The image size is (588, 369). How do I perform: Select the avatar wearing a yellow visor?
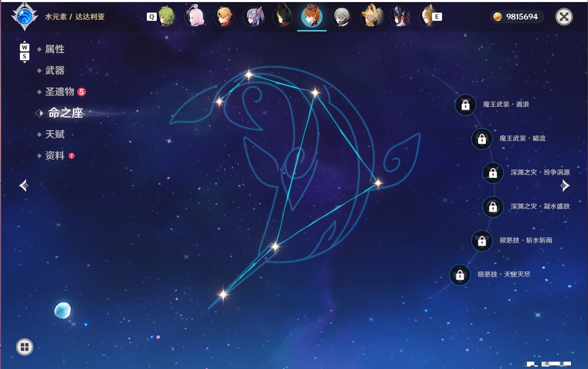pos(371,16)
